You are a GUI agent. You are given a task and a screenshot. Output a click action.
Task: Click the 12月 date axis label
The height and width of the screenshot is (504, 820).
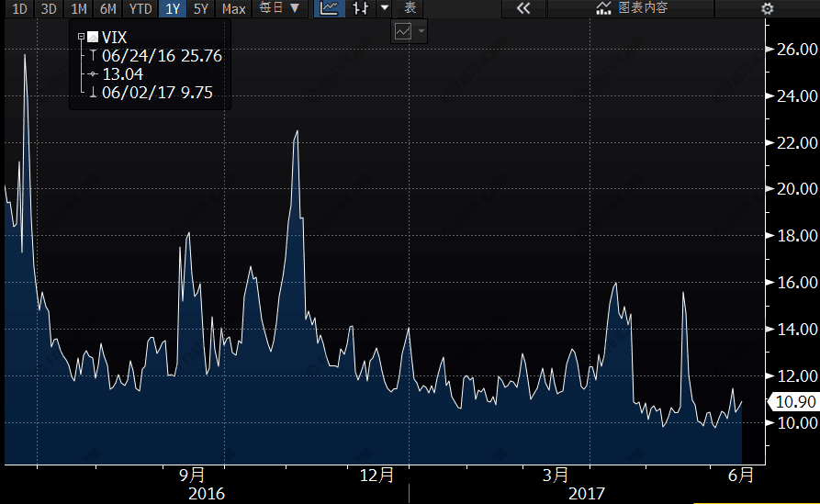377,476
